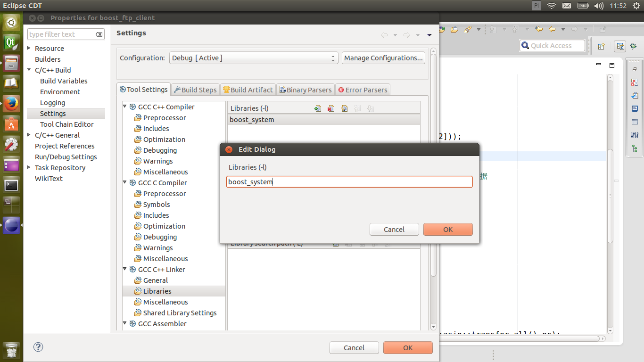Click the green tree hierarchy icon in right trim
The width and height of the screenshot is (644, 362).
click(x=635, y=148)
